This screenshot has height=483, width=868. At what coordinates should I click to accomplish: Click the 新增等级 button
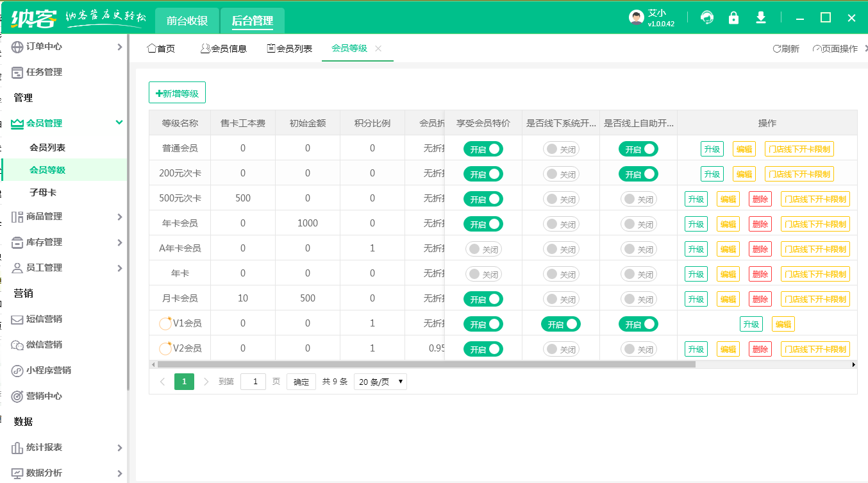pyautogui.click(x=177, y=92)
